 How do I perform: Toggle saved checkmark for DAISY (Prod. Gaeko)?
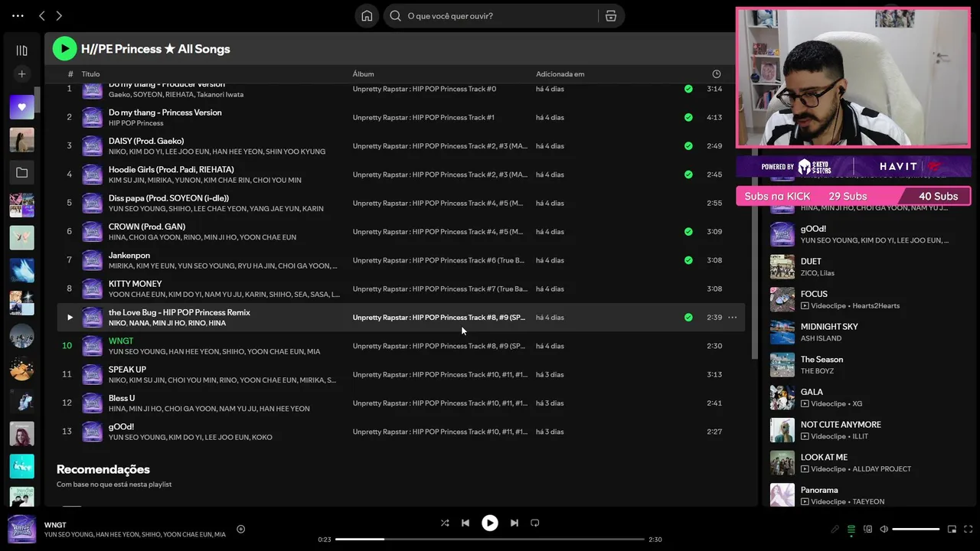pyautogui.click(x=688, y=145)
